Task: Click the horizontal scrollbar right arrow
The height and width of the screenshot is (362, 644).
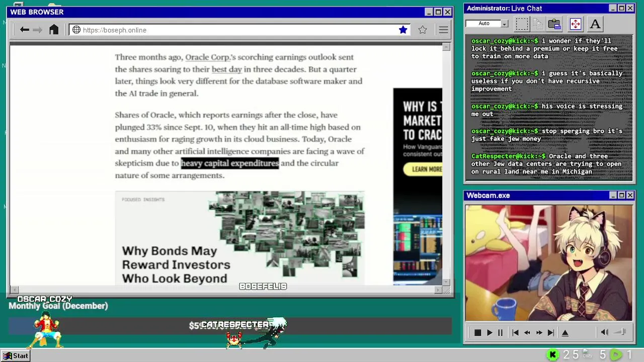Action: [438, 290]
